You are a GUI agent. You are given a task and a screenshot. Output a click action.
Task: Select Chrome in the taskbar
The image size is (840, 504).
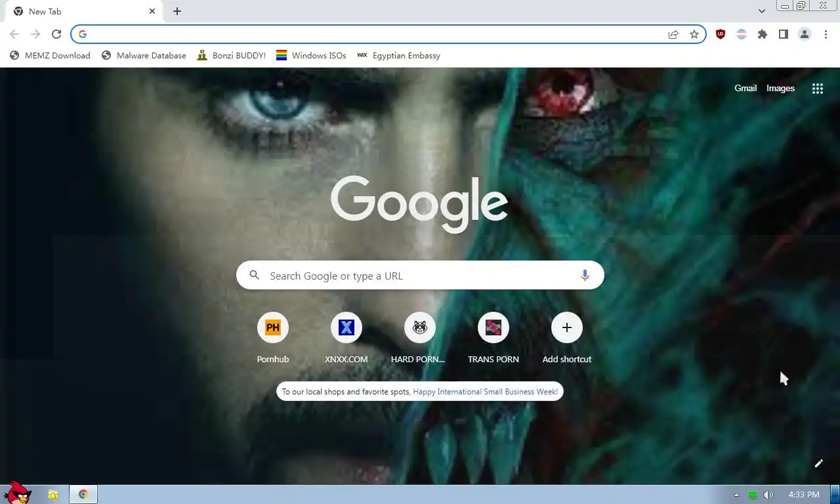pyautogui.click(x=83, y=495)
